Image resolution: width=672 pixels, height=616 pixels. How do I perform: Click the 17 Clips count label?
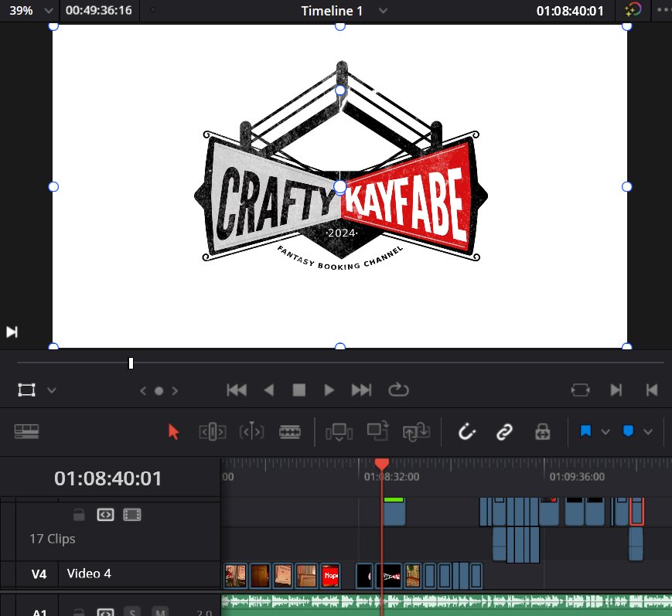(x=53, y=539)
